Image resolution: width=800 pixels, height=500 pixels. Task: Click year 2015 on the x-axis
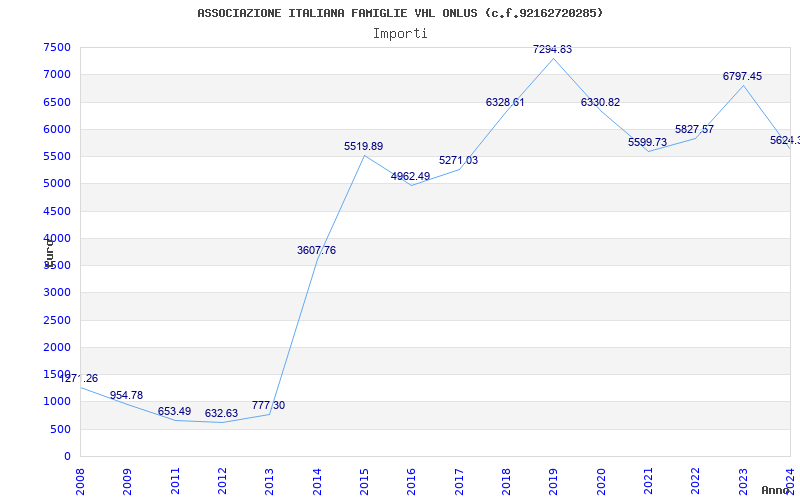pos(364,482)
